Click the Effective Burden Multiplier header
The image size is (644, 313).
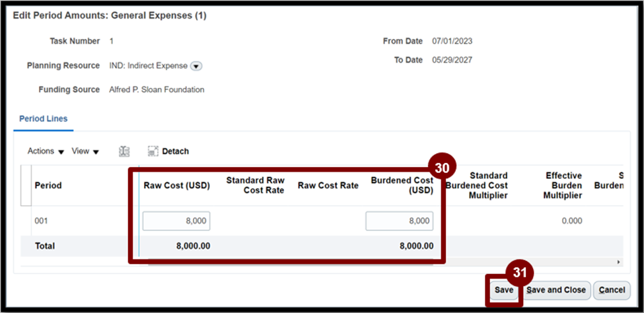[563, 186]
